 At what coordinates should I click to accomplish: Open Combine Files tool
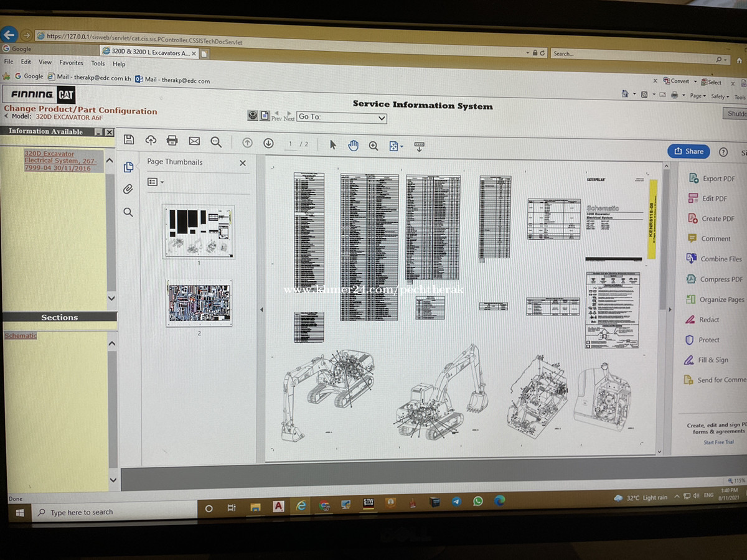click(x=714, y=259)
